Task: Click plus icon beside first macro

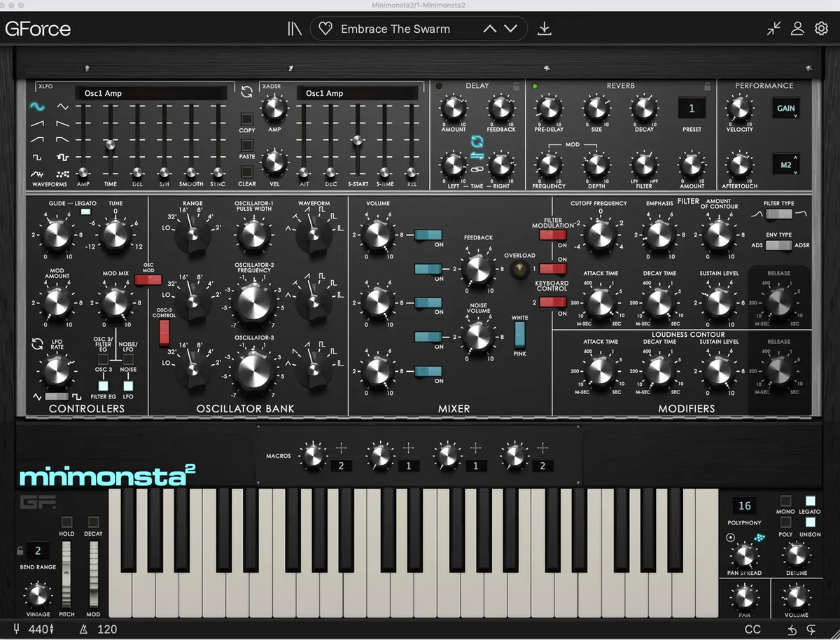Action: pos(341,448)
